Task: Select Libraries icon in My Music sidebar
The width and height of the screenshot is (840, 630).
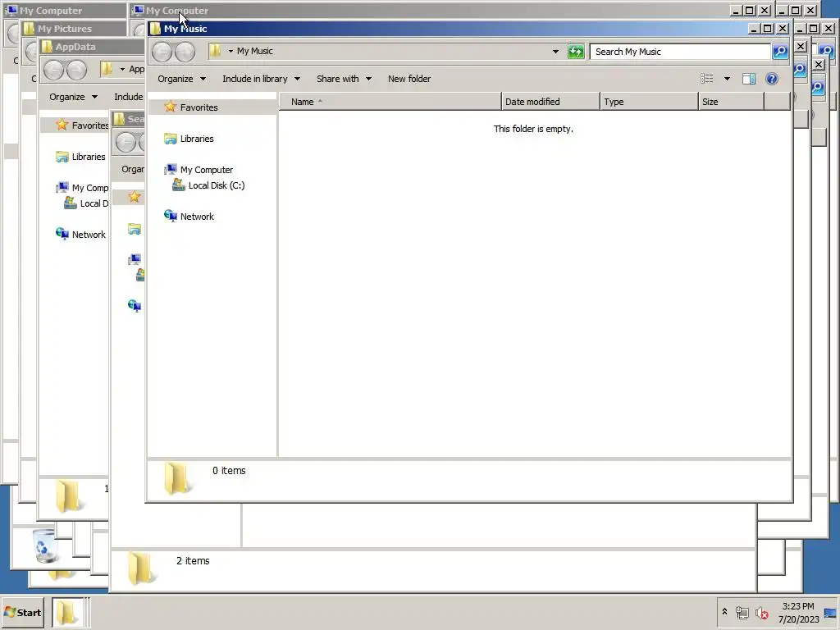Action: pos(171,139)
